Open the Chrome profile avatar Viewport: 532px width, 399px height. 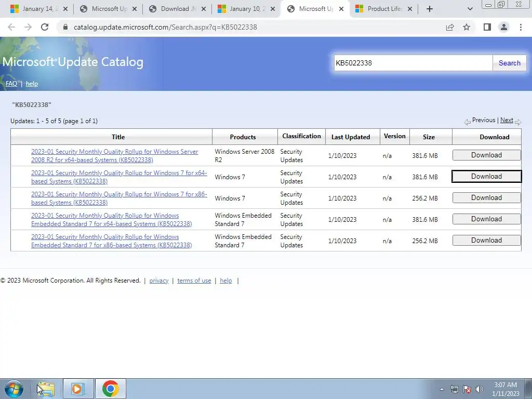click(x=504, y=27)
